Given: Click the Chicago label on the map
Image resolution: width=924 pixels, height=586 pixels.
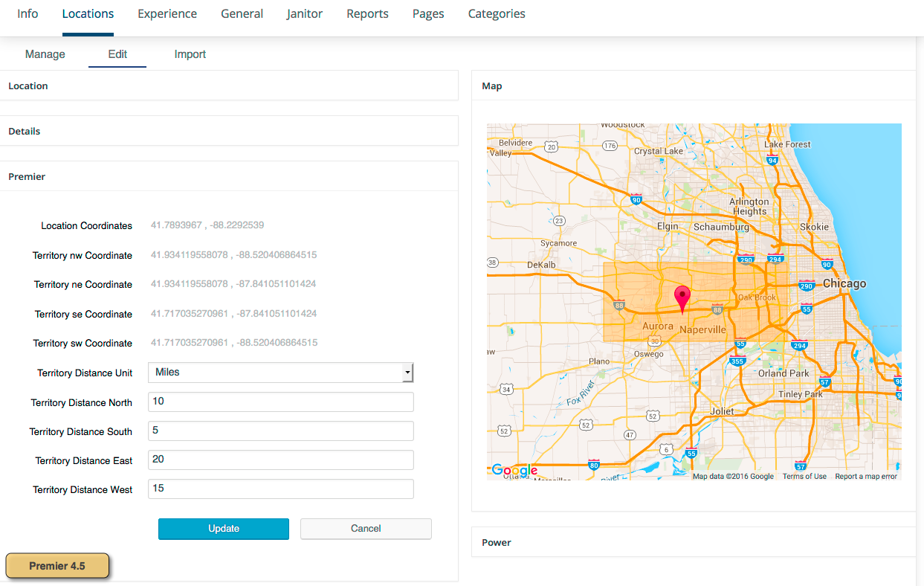Looking at the screenshot, I should [x=844, y=284].
